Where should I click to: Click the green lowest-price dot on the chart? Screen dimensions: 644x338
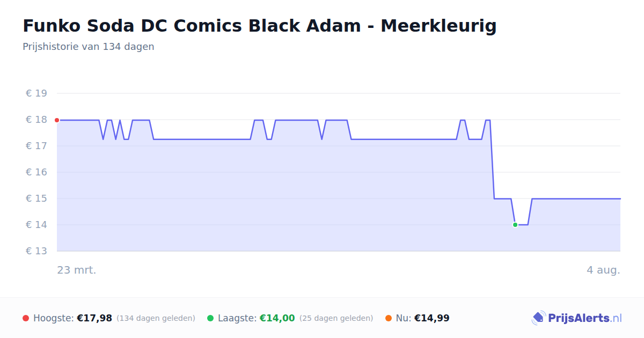pyautogui.click(x=515, y=225)
